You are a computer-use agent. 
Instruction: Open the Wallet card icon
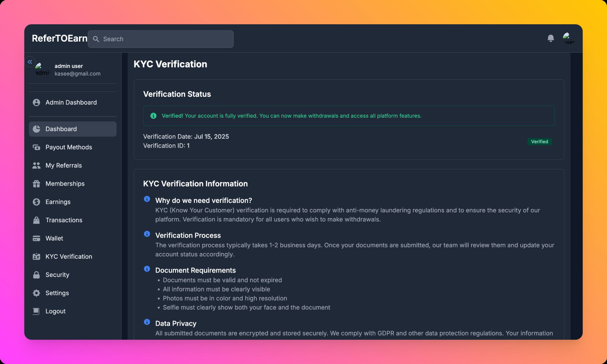(x=36, y=238)
